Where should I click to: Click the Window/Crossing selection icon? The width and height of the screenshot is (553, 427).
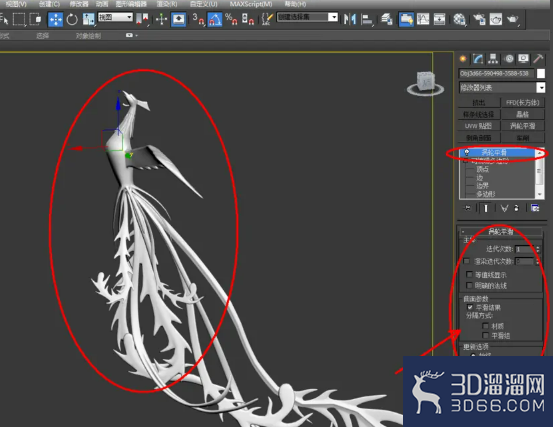click(35, 19)
